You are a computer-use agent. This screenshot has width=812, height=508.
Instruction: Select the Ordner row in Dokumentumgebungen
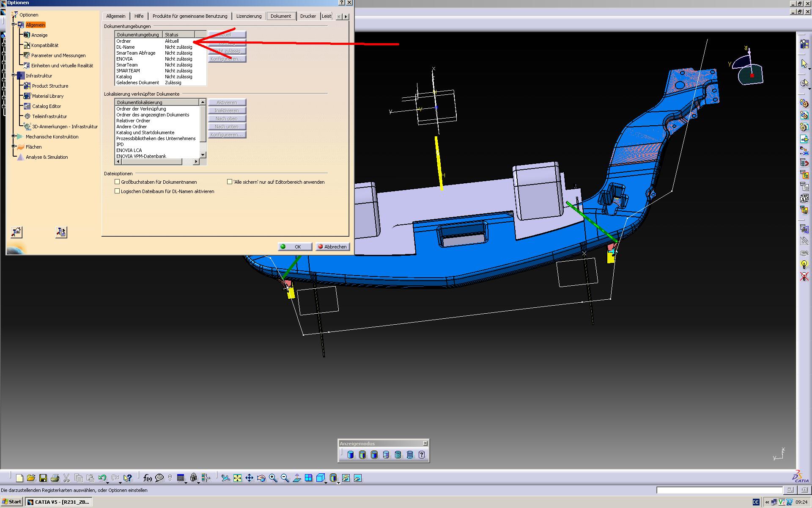pos(161,41)
